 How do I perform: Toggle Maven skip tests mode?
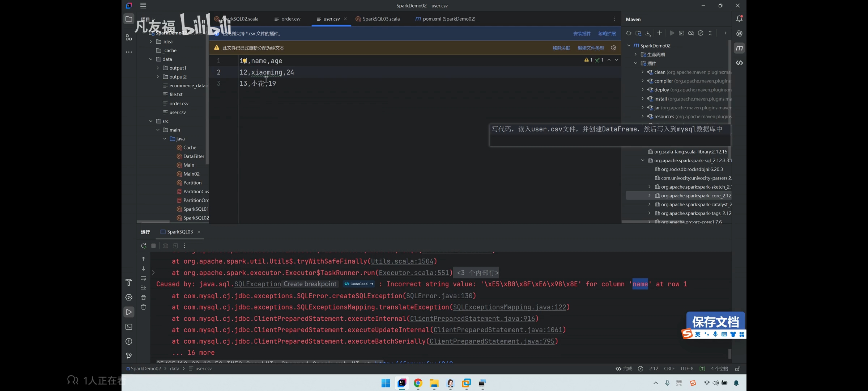coord(701,33)
